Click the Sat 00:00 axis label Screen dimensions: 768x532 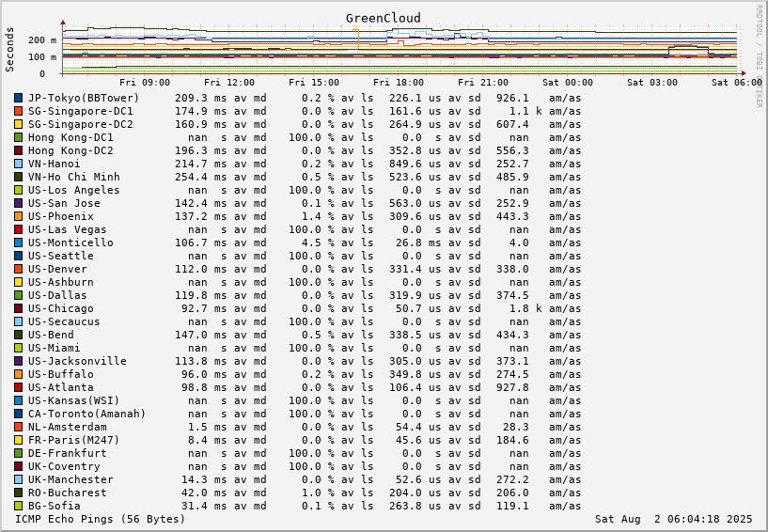[x=568, y=83]
